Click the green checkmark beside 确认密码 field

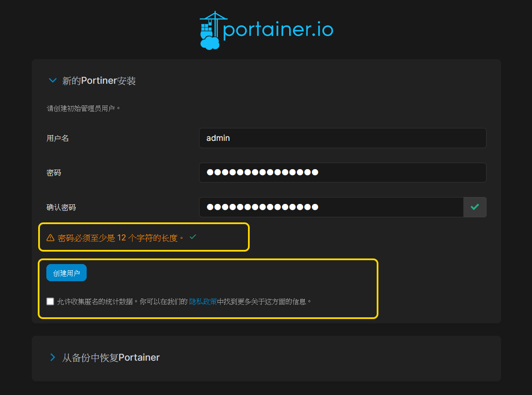click(x=475, y=207)
